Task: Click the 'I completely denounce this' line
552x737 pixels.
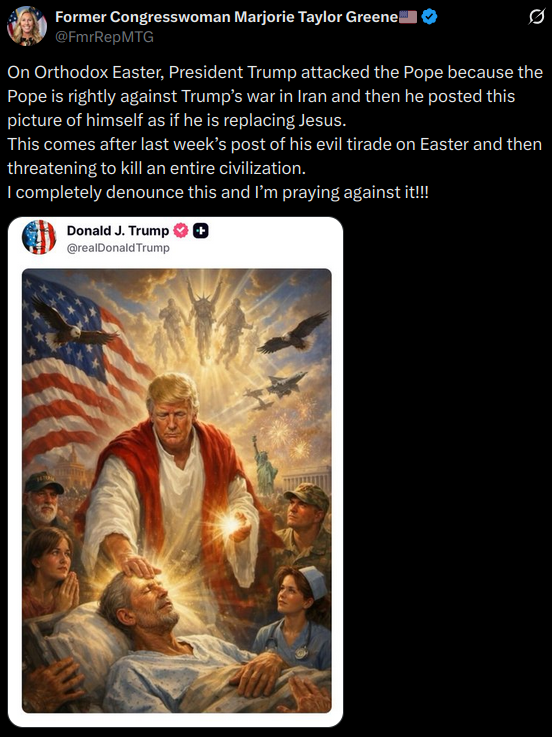Action: pos(218,192)
